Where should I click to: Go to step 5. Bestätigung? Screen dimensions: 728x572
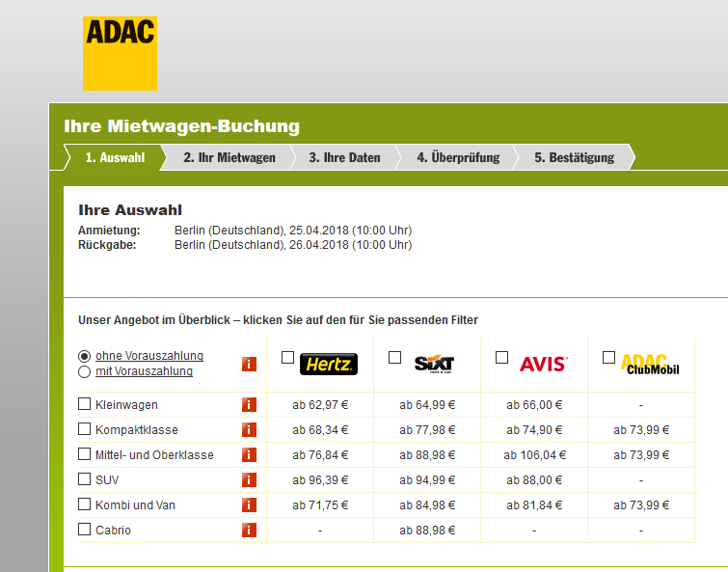[575, 157]
